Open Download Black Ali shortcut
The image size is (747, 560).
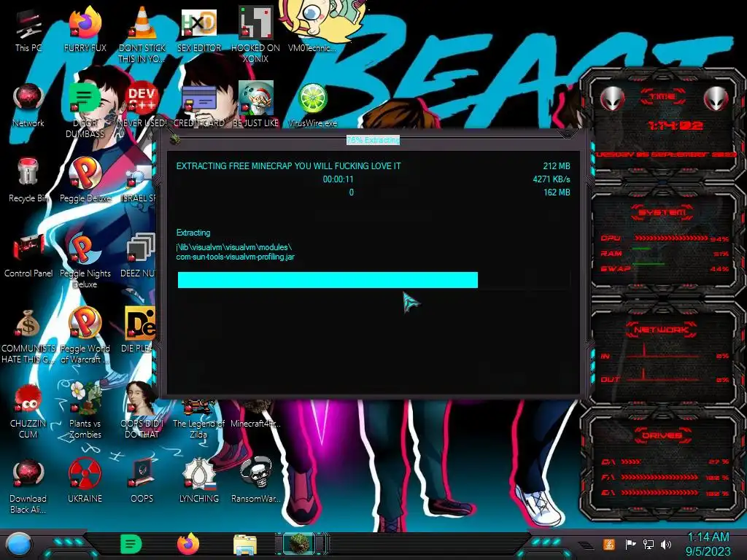point(28,486)
